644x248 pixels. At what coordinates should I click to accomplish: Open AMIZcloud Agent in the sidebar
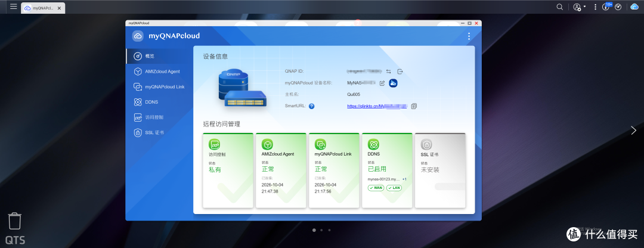coord(159,72)
